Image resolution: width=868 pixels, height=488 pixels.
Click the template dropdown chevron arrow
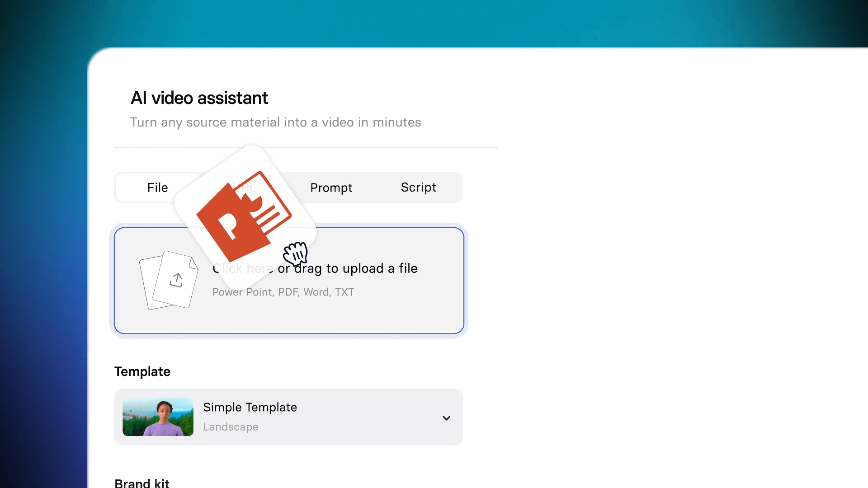tap(446, 418)
